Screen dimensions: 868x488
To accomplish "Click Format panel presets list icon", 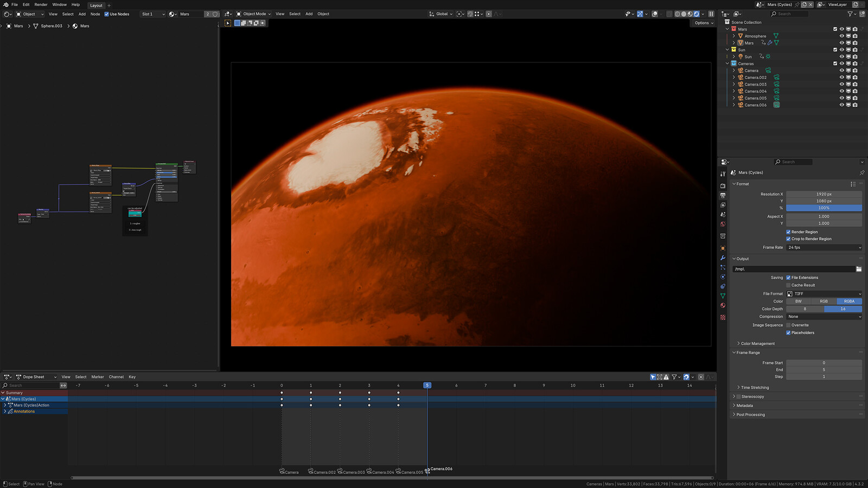I will click(x=853, y=184).
